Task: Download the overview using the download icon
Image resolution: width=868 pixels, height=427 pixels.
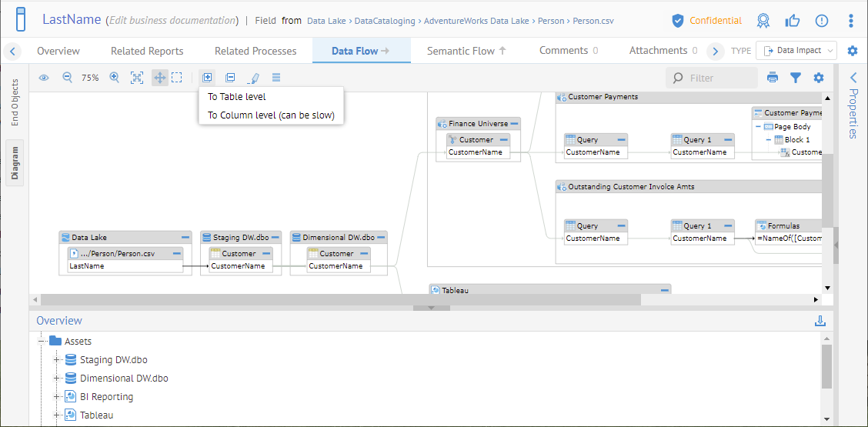Action: 820,321
